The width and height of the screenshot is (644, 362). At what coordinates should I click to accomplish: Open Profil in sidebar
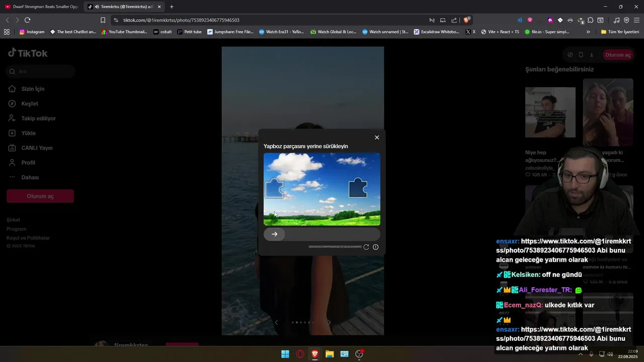[x=28, y=163]
